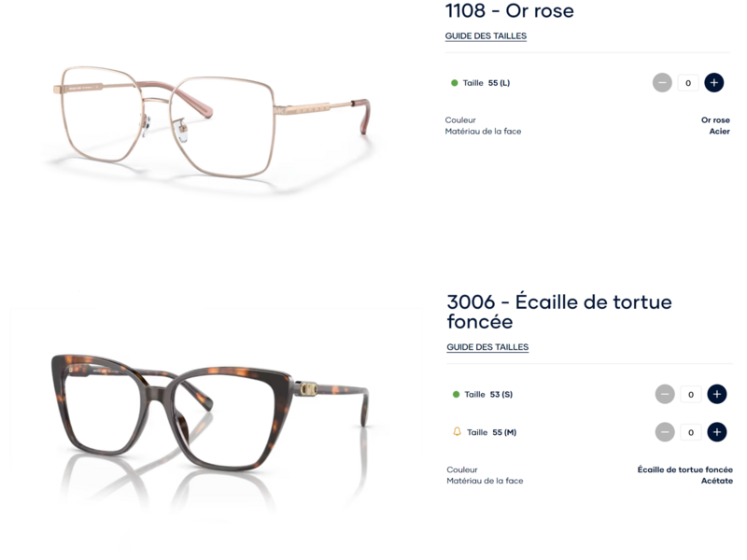This screenshot has width=747, height=560.
Task: Click quantity box for tortoise Taille 55 (M)
Action: [x=690, y=432]
